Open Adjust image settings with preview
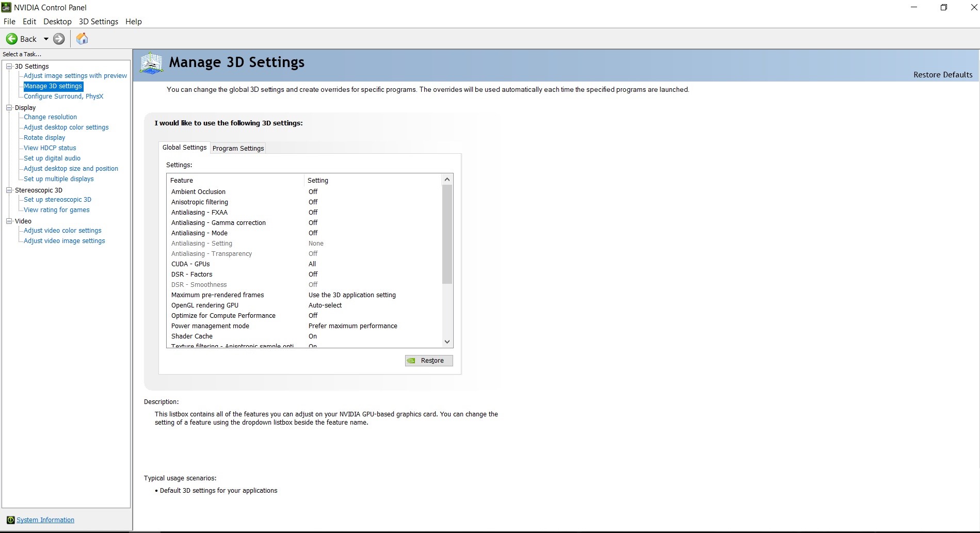Viewport: 980px width, 533px height. click(75, 76)
